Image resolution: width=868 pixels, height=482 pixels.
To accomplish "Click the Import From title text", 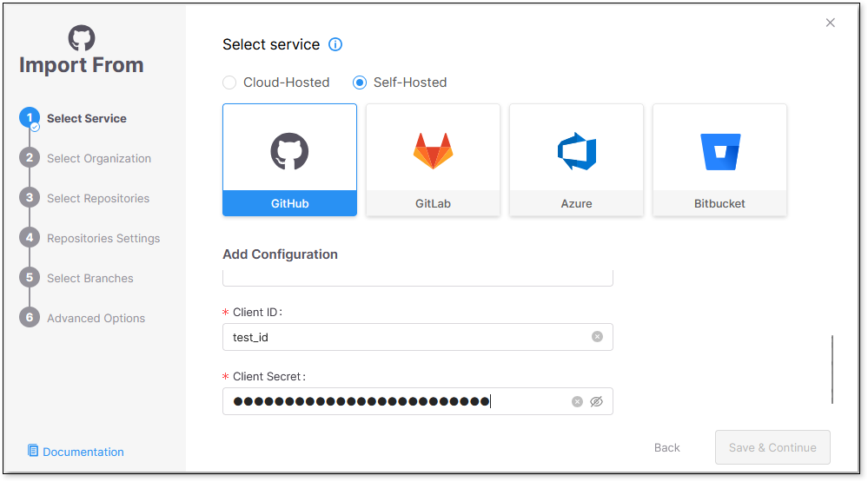I will point(82,65).
